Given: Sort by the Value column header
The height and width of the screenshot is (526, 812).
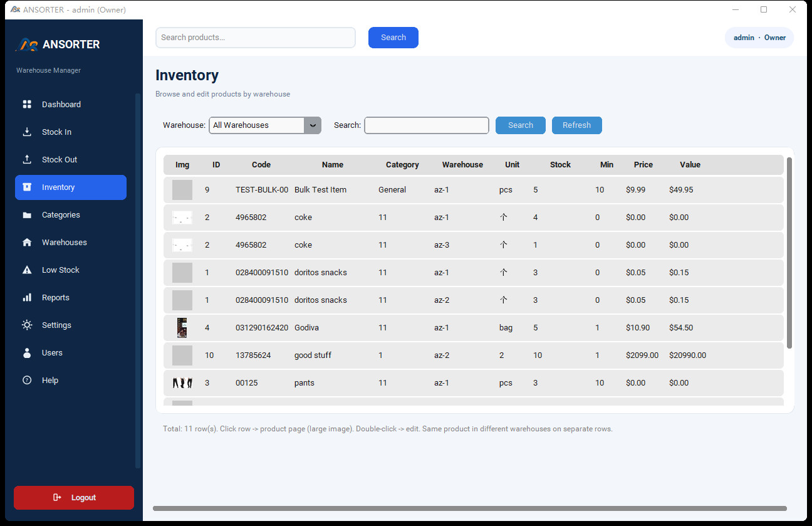Looking at the screenshot, I should tap(690, 164).
